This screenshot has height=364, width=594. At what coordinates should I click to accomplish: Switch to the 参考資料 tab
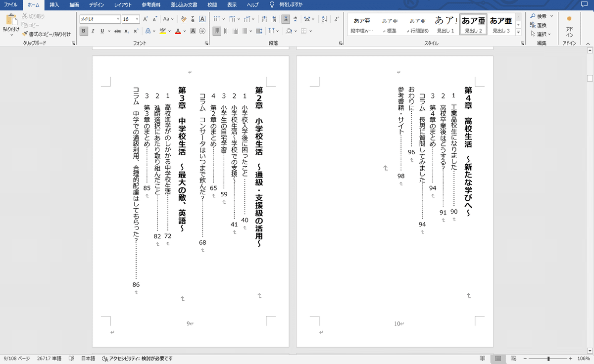pyautogui.click(x=152, y=4)
